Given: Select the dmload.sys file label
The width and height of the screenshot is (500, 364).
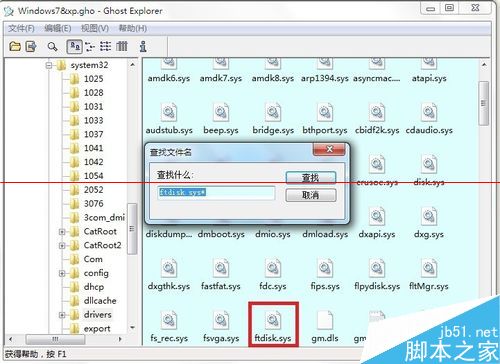Looking at the screenshot, I should click(325, 235).
